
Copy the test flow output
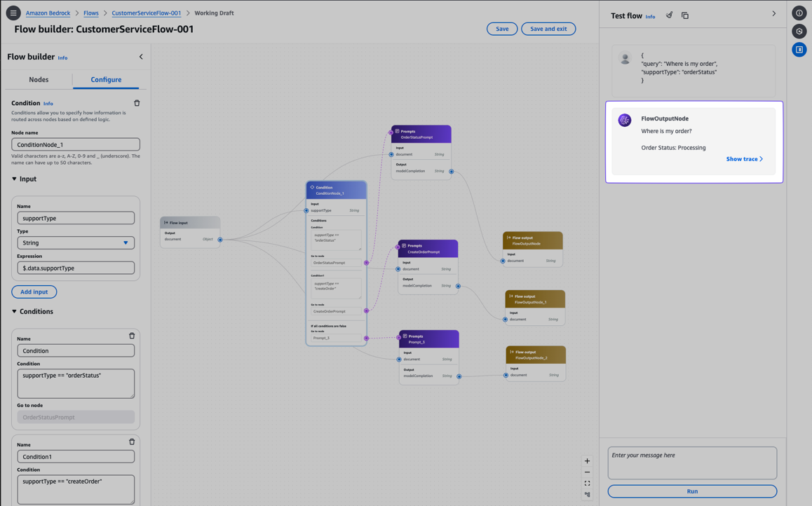[685, 15]
